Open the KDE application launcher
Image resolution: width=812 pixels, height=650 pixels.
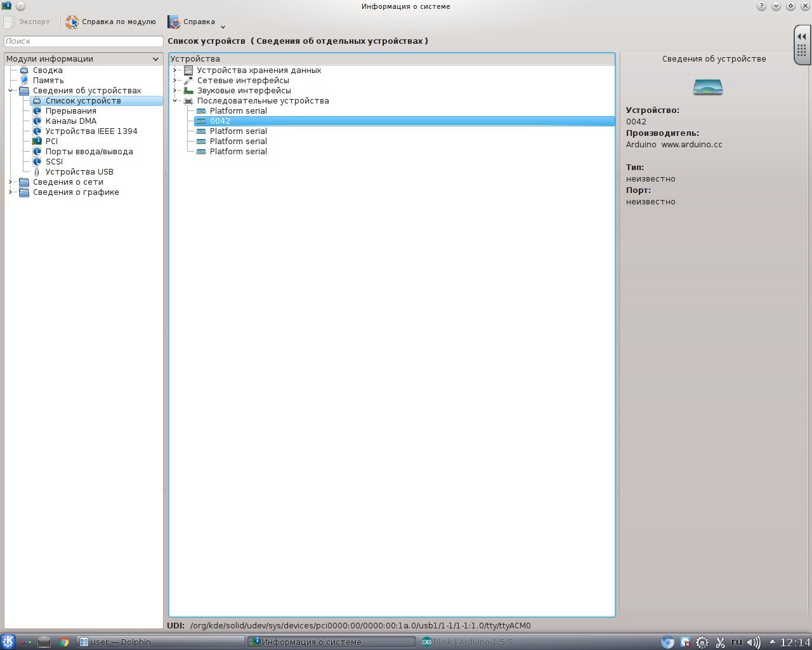pos(8,642)
